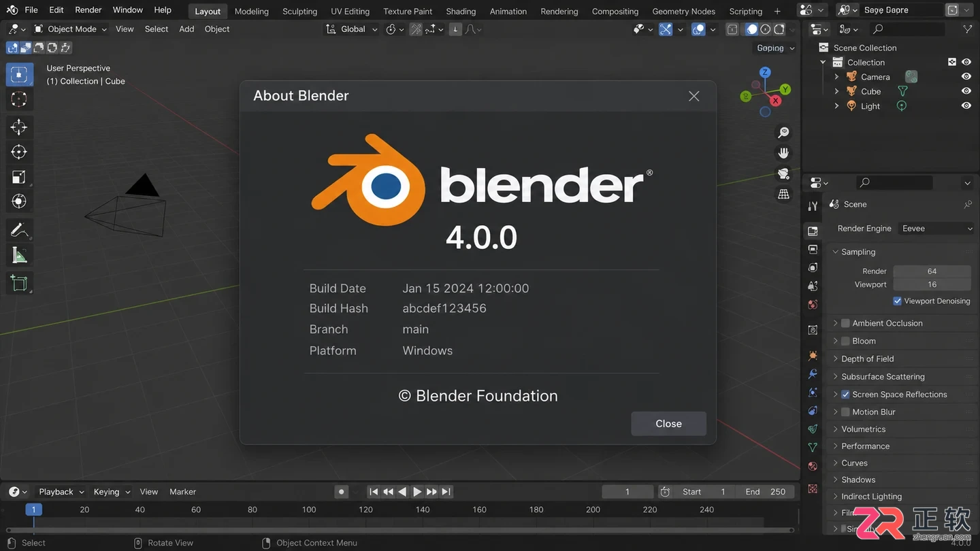This screenshot has width=980, height=551.
Task: Activate the Move tool
Action: [x=19, y=127]
